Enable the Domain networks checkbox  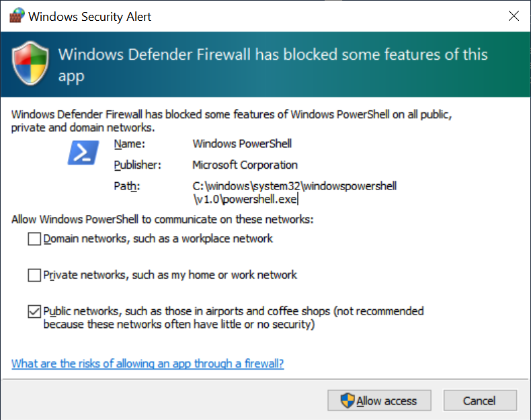click(x=34, y=239)
